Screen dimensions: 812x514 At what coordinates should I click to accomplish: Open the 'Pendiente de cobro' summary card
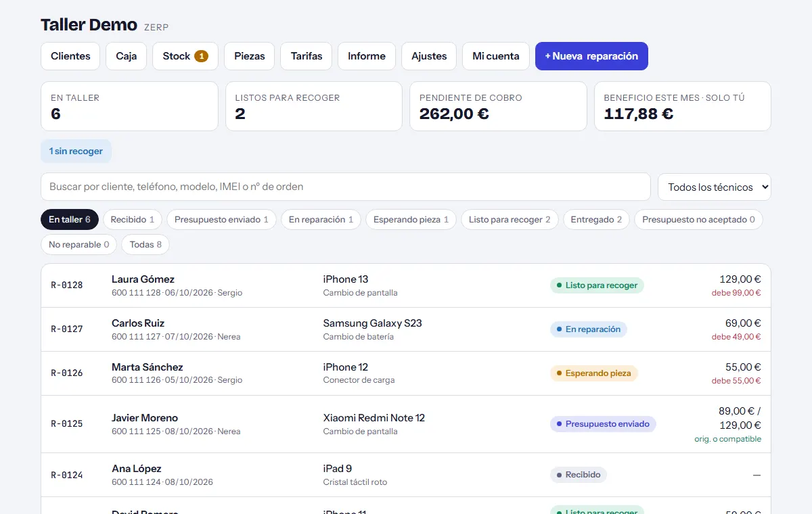[x=498, y=106]
